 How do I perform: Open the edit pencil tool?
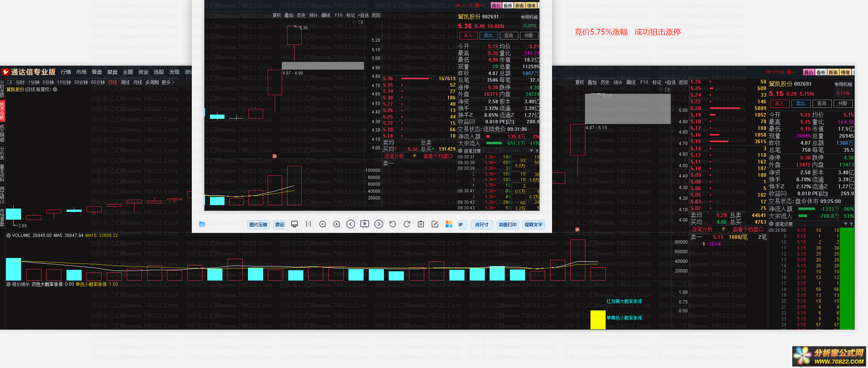tap(435, 224)
